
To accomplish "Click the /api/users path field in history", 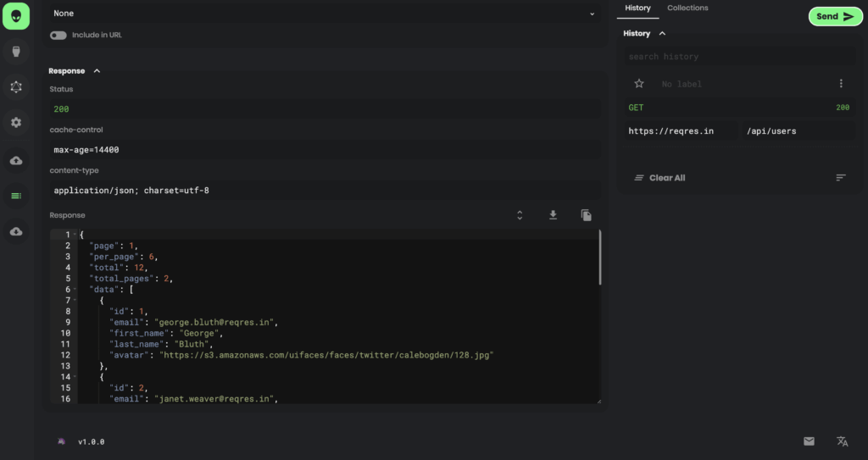I will pos(798,131).
